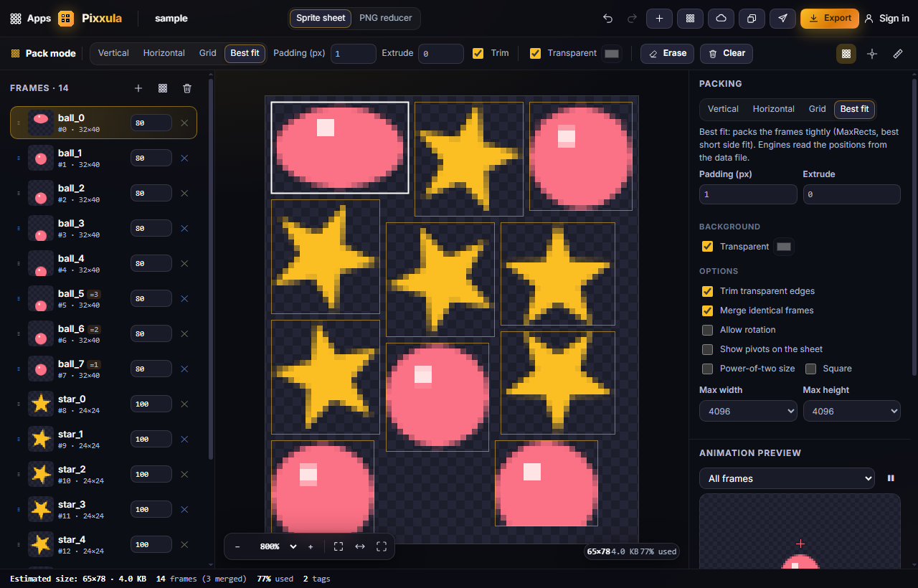Click the fit-width horizontal arrows icon
Screen dimensions: 918x588
coord(360,546)
